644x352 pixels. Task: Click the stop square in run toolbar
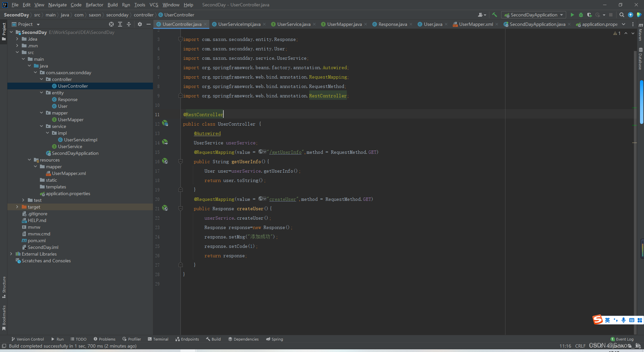click(x=611, y=15)
